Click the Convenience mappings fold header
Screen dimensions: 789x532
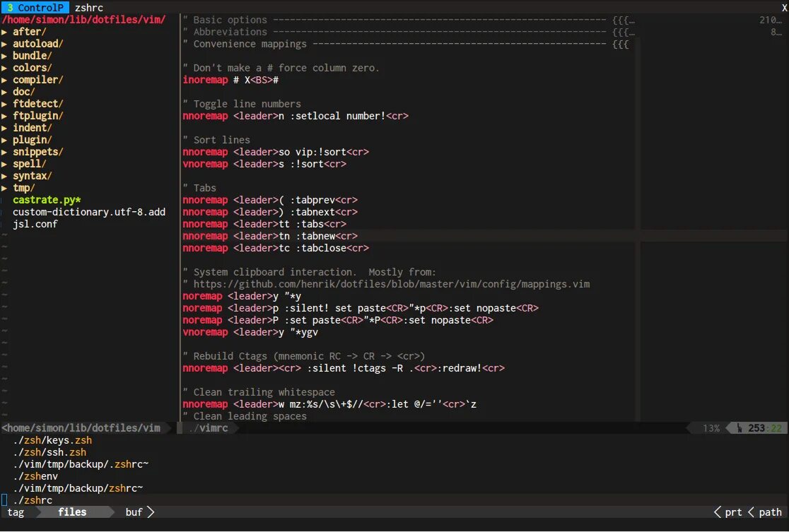coord(406,44)
